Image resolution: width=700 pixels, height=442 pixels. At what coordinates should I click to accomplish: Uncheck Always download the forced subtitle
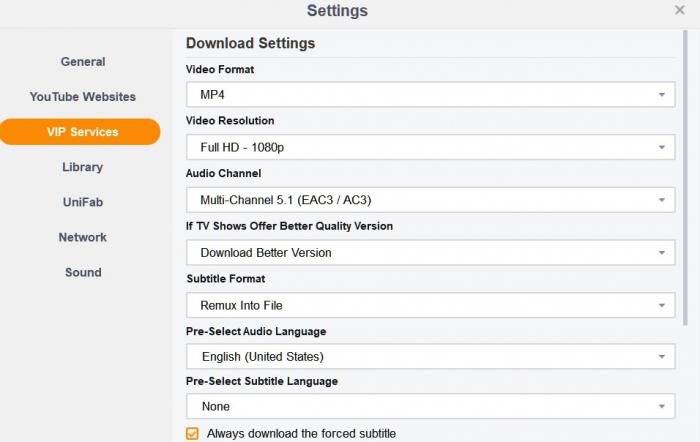point(193,434)
